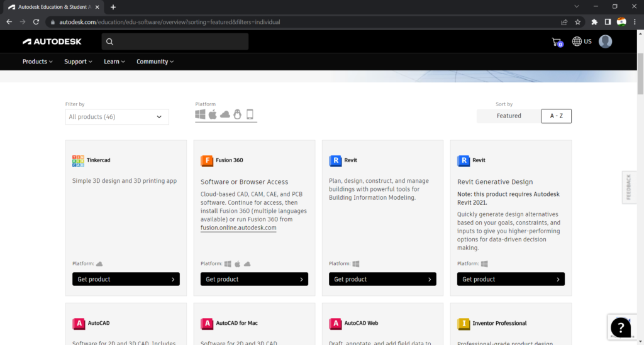This screenshot has width=644, height=345.
Task: Click the Fusion 360 product title
Action: click(229, 160)
